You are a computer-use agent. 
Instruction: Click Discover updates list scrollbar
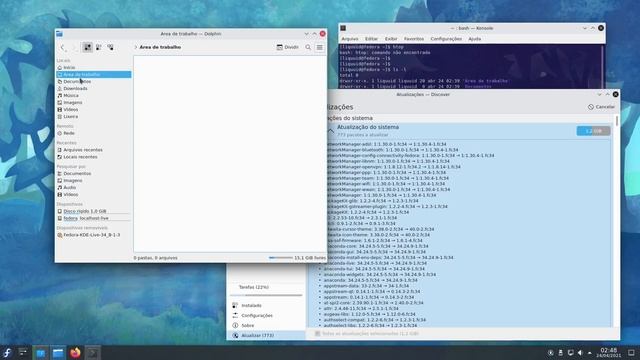tap(617, 121)
